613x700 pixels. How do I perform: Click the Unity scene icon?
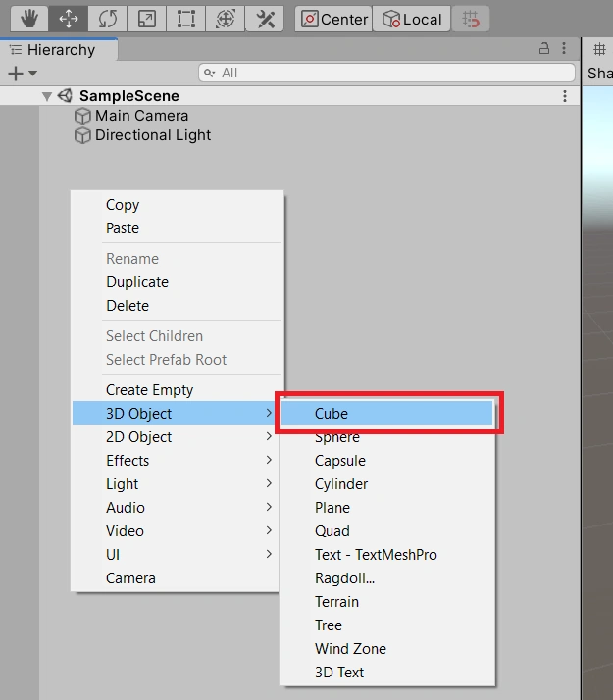click(65, 95)
